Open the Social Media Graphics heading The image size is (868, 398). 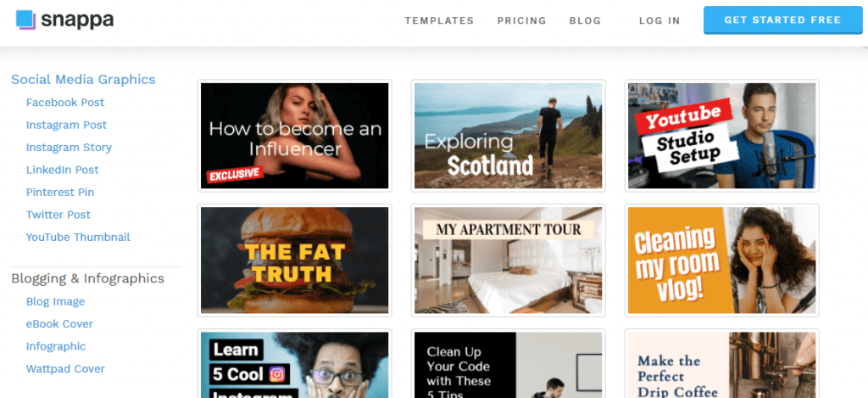(x=83, y=79)
